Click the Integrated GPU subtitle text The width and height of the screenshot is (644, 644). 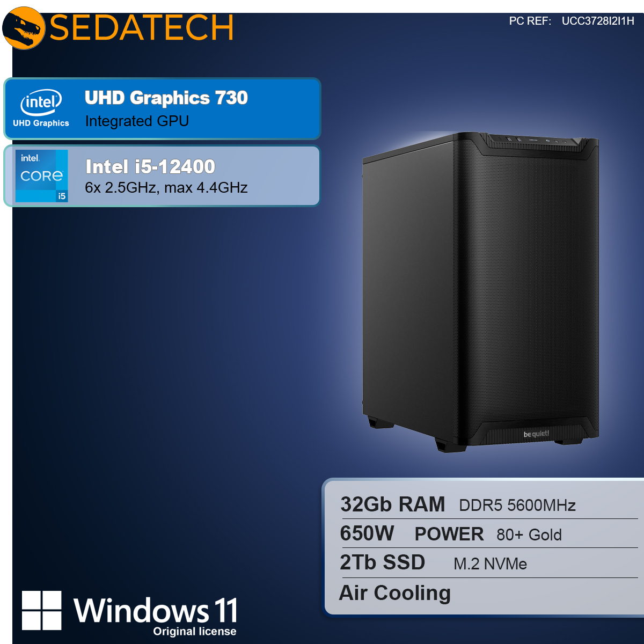coord(137,121)
